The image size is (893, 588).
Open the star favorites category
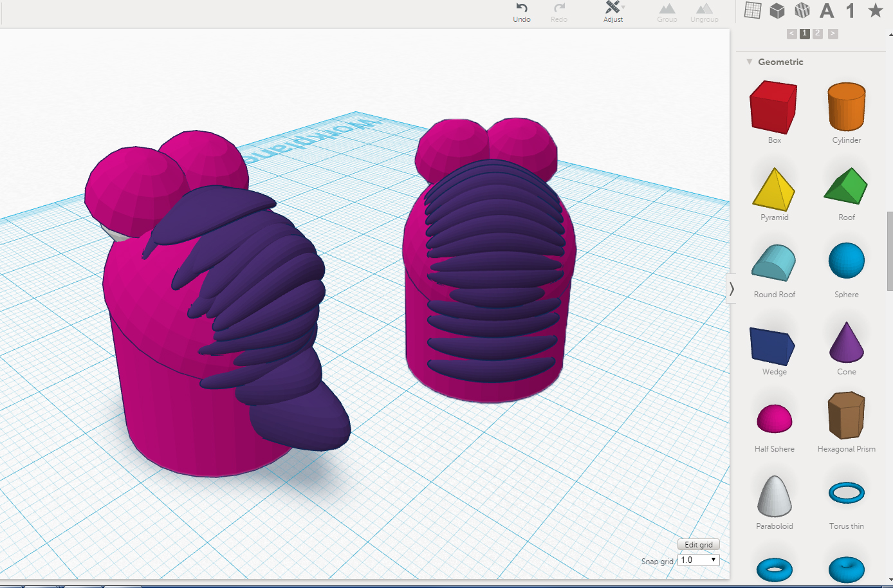tap(876, 10)
